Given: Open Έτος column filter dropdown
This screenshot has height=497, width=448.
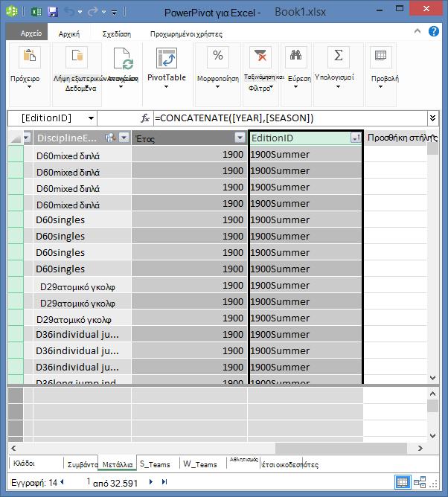Looking at the screenshot, I should coord(240,138).
